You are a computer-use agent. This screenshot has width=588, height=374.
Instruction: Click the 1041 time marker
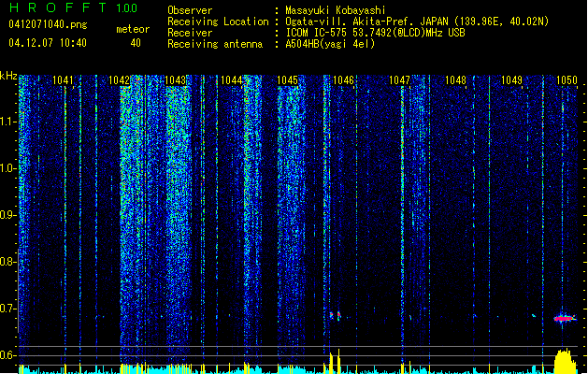tap(63, 80)
